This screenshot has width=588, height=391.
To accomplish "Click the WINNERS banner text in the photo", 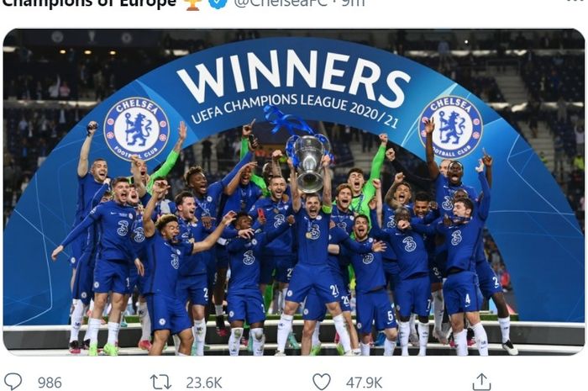I will pyautogui.click(x=294, y=77).
